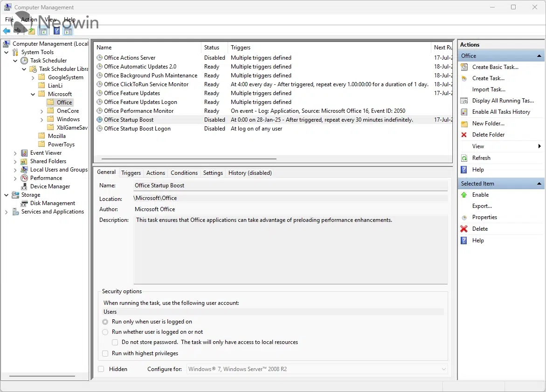
Task: Click the Create Task icon
Action: (464, 78)
